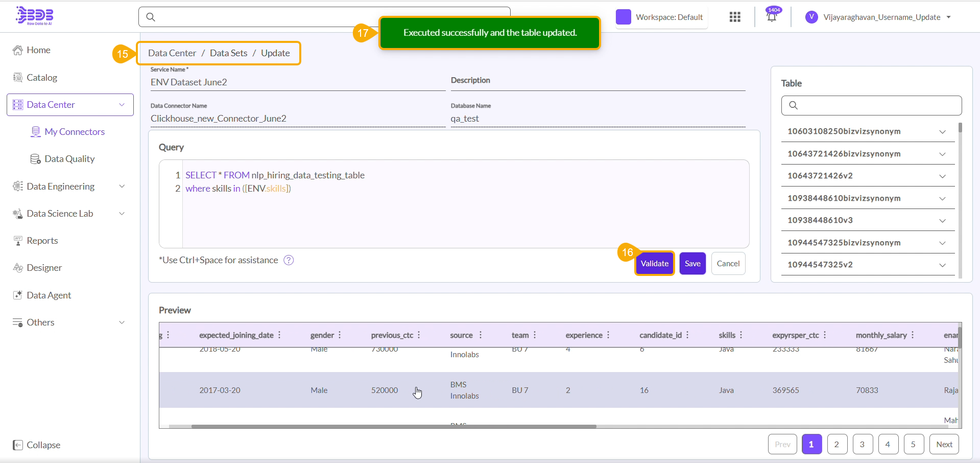Viewport: 980px width, 463px height.
Task: Go to page 3 of preview
Action: coord(862,444)
